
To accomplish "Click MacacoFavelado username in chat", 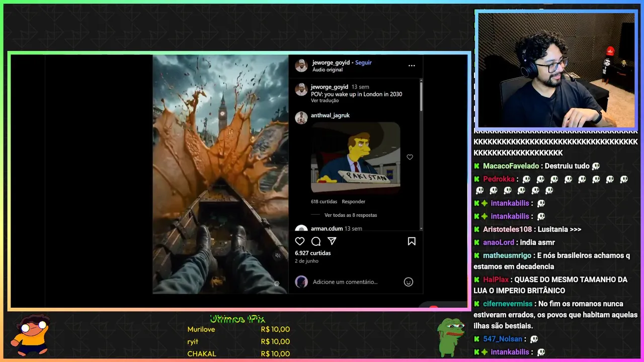I will 511,166.
